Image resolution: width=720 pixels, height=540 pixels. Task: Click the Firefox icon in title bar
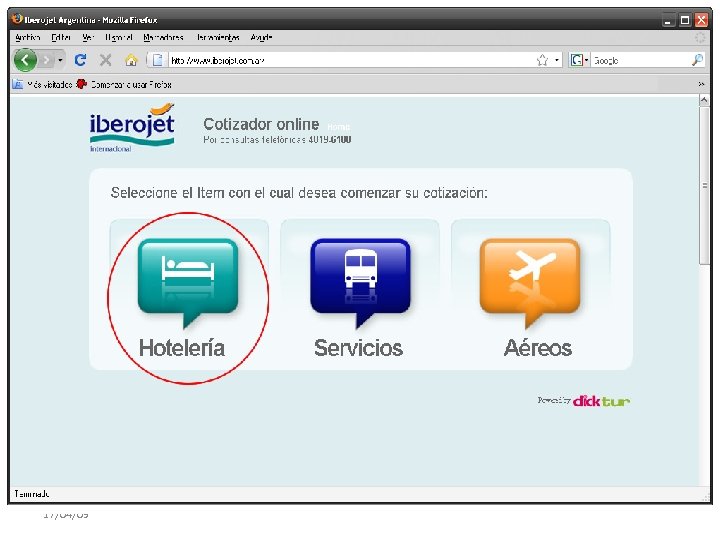[17, 19]
